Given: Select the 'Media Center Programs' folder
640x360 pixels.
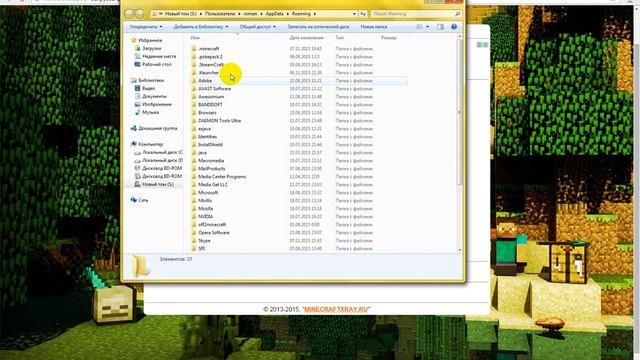Looking at the screenshot, I should (x=222, y=177).
